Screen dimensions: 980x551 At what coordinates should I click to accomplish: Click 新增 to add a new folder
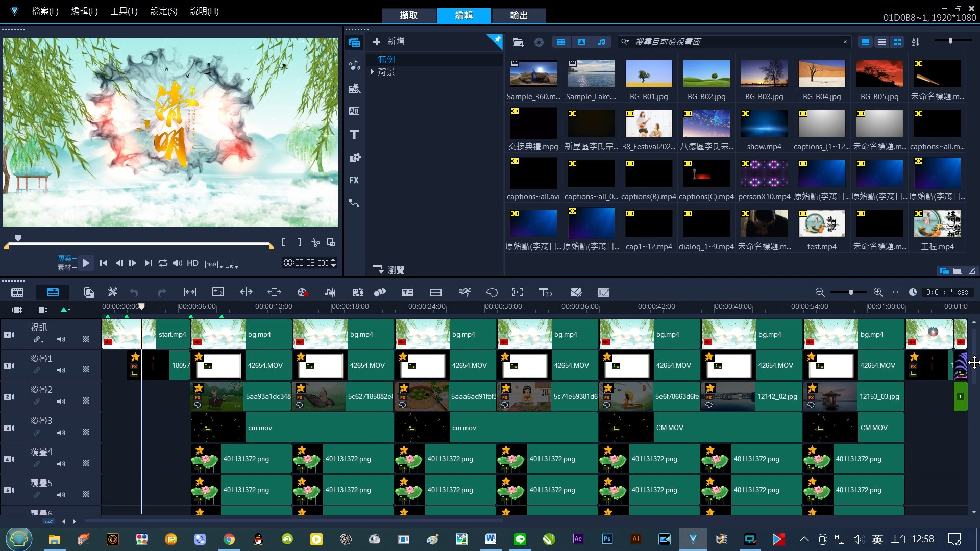click(x=389, y=41)
